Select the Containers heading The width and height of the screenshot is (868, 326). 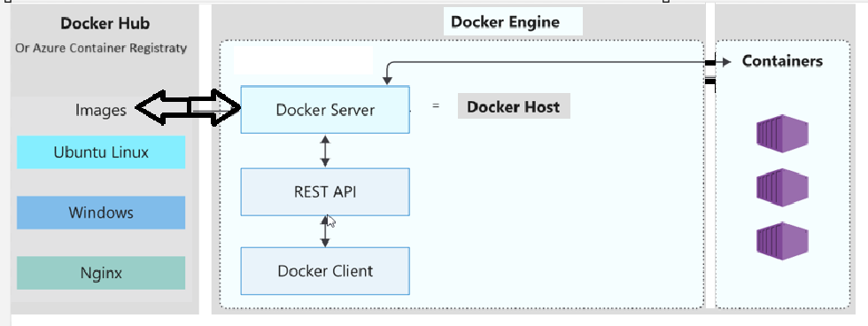pos(782,61)
